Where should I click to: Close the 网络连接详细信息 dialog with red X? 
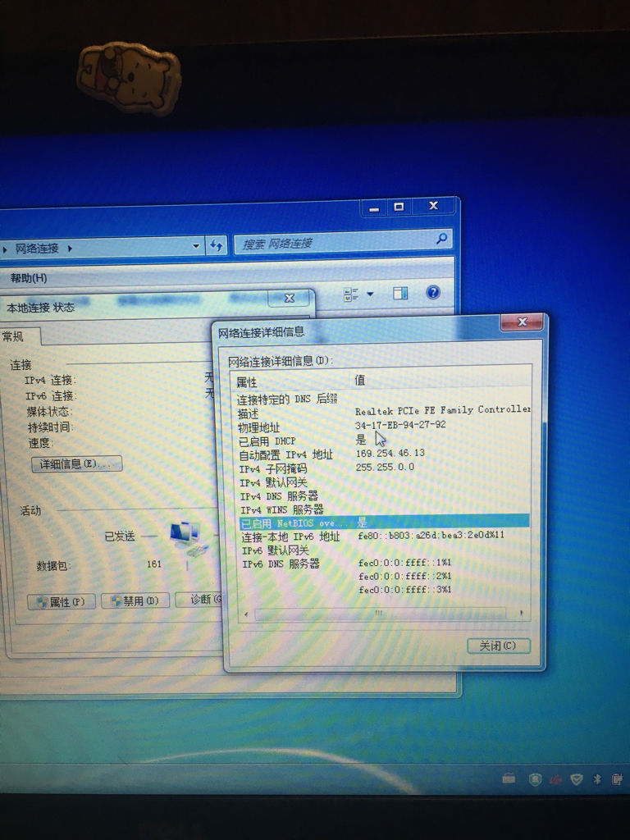(522, 322)
